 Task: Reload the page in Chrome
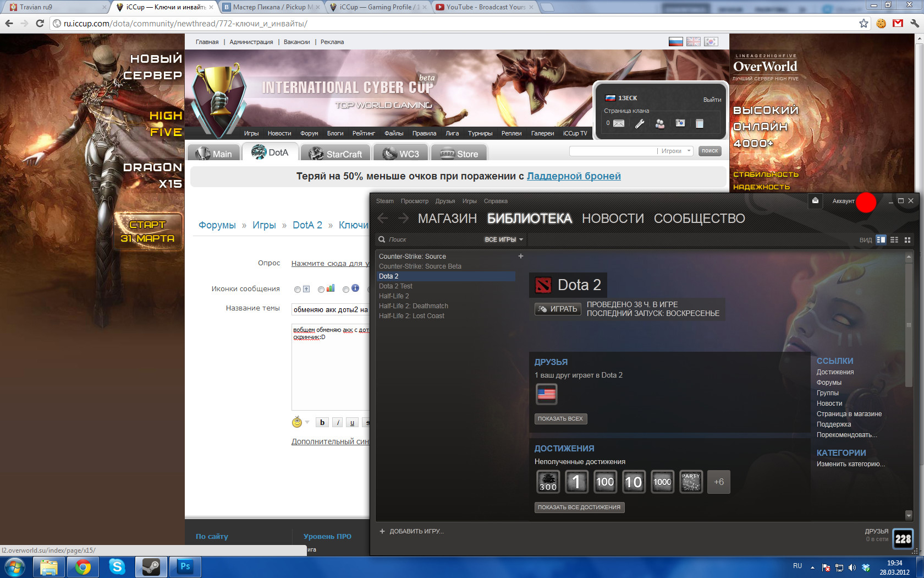40,23
